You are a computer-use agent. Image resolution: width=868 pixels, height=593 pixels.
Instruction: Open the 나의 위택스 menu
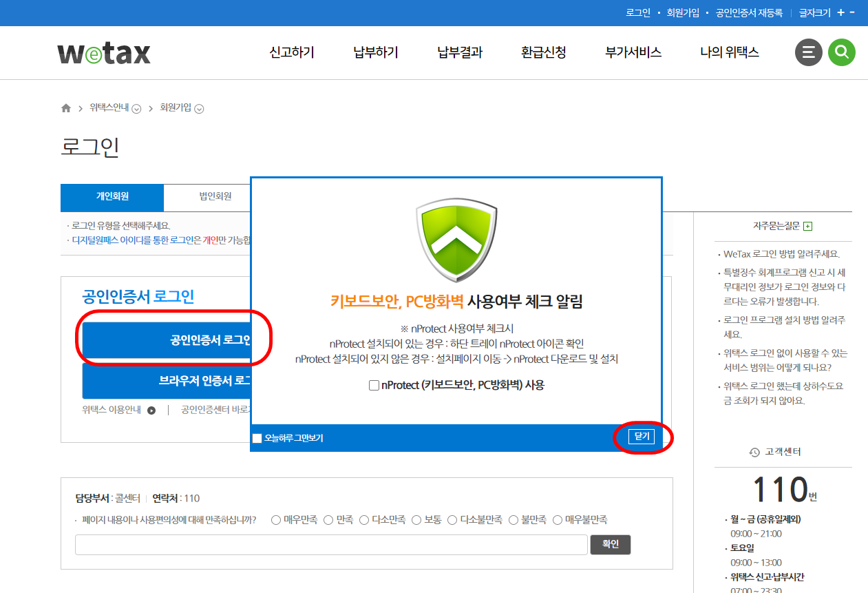click(730, 52)
